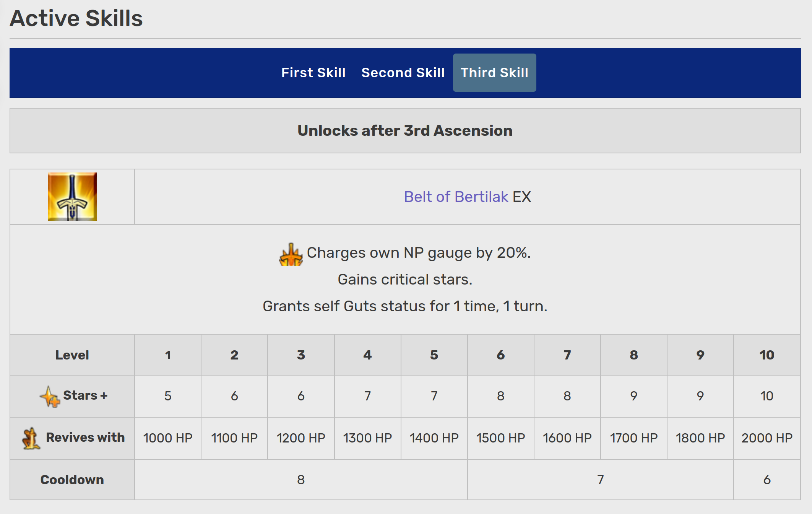Click the Level 7 column header

567,355
